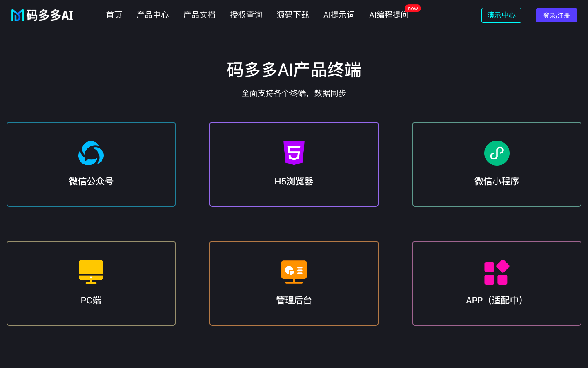Select the AI提示词 menu item

(x=339, y=15)
